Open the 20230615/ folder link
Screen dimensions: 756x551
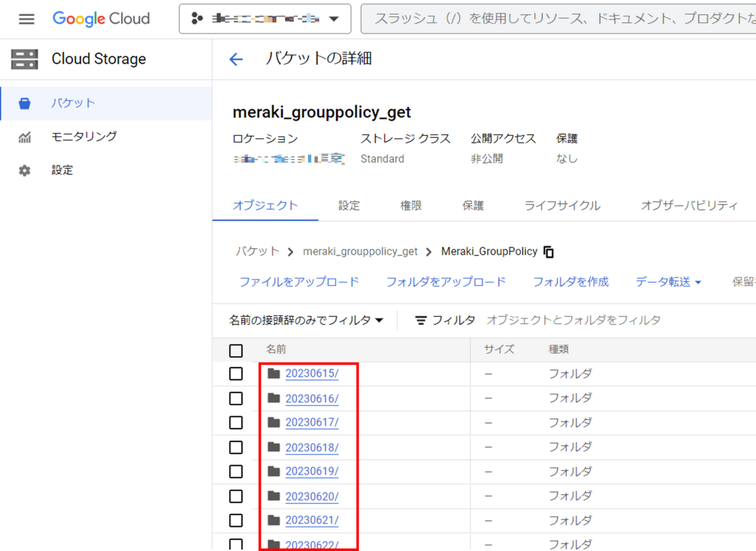312,373
